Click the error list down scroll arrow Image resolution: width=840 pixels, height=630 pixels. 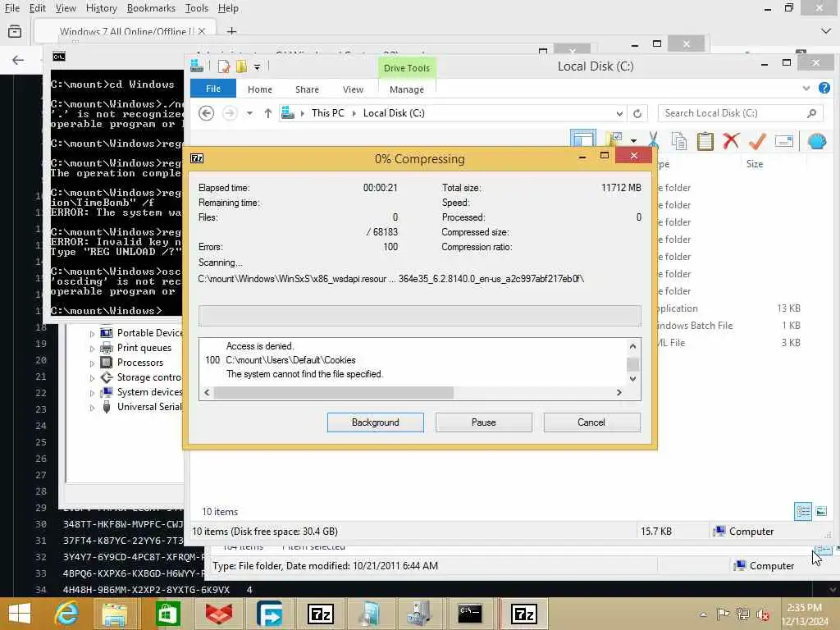(632, 379)
